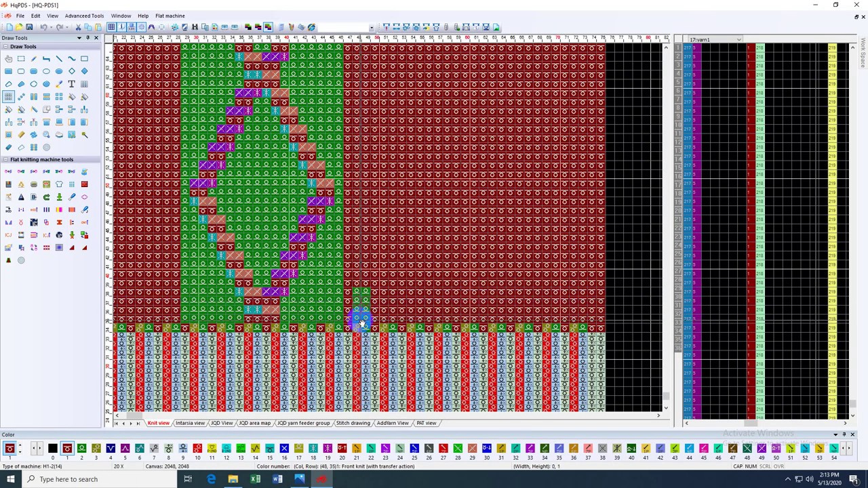Select the straight line draw tool

coord(59,58)
